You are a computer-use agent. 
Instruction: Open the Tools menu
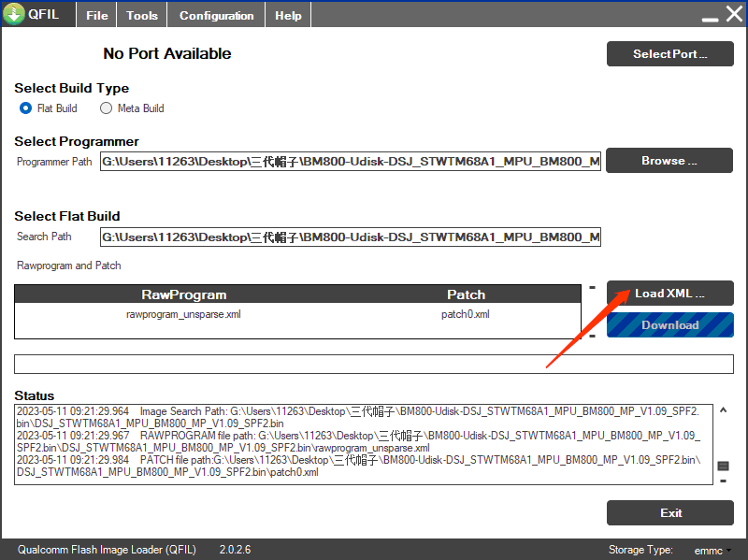point(142,16)
